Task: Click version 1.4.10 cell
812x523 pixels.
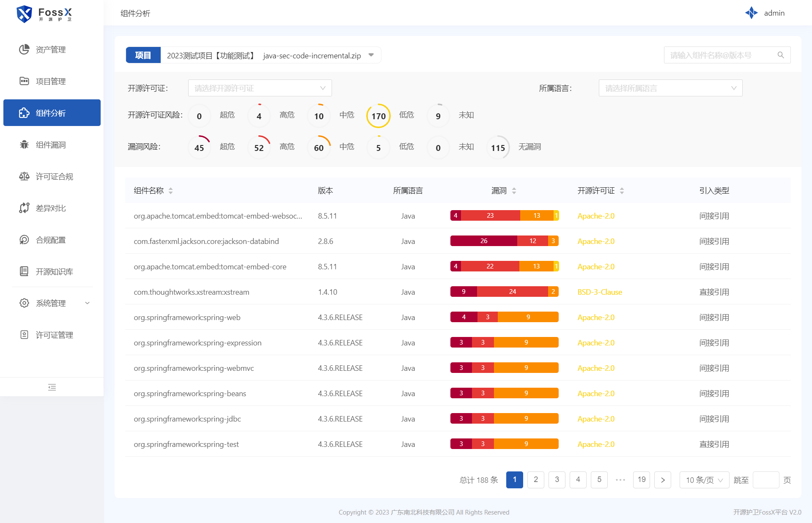Action: coord(328,292)
